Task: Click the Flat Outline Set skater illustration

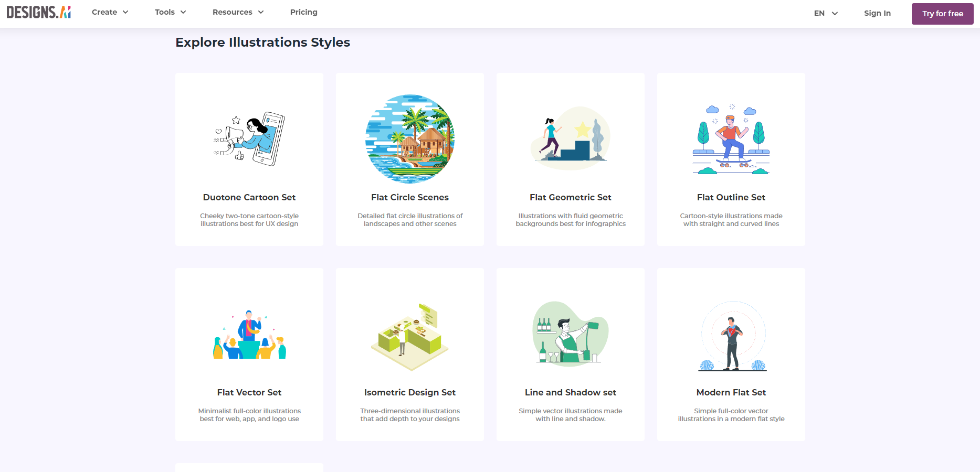Action: 731,138
